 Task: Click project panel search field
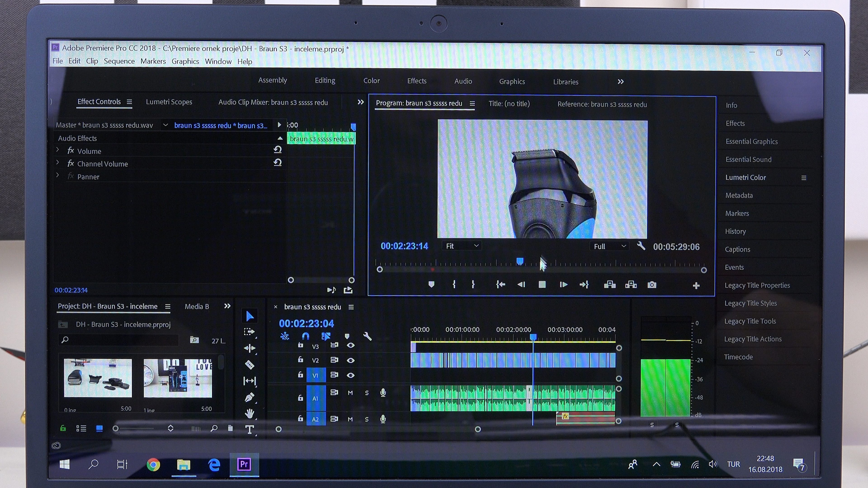coord(119,340)
